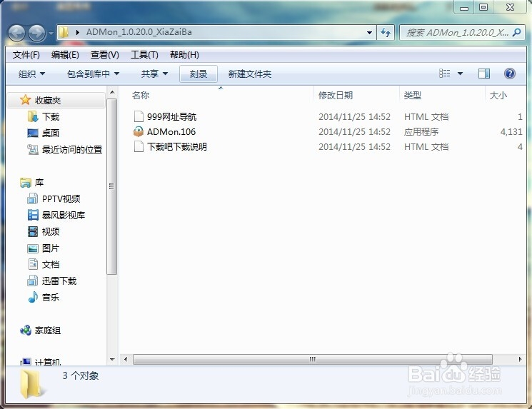Screen dimensions: 532x409
Task: Open 下载 in navigation pane
Action: pyautogui.click(x=51, y=116)
